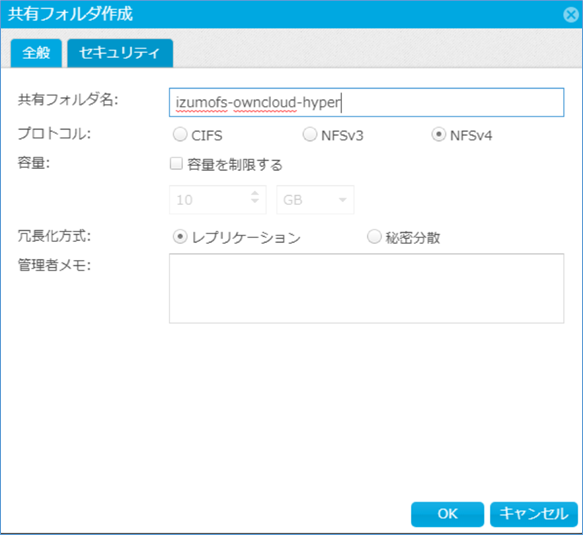
Task: Click the プロトコル label text
Action: pos(54,134)
